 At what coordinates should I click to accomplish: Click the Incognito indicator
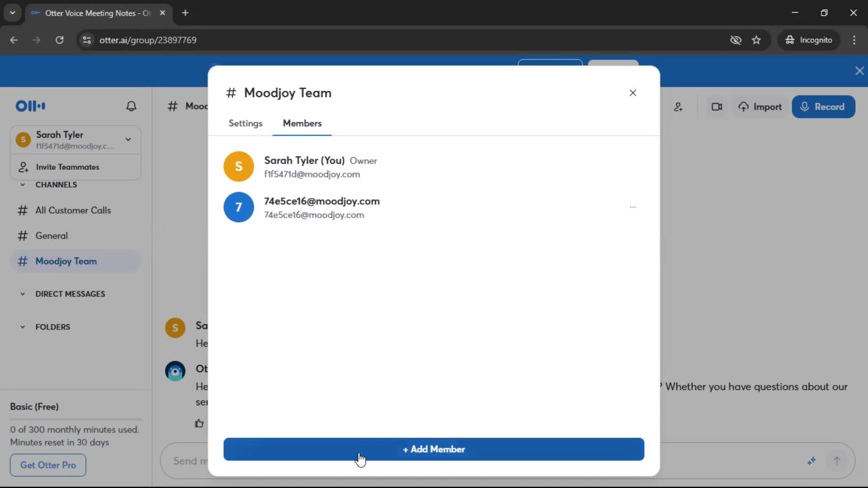(809, 40)
